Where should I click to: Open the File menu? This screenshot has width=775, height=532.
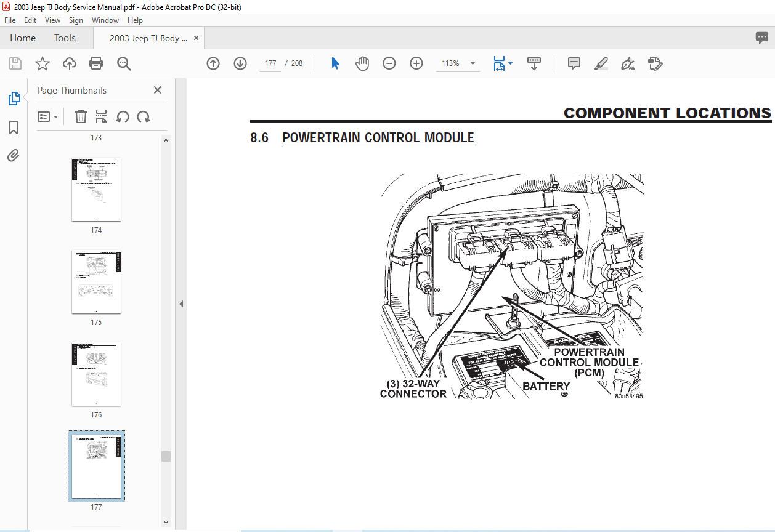pyautogui.click(x=10, y=20)
